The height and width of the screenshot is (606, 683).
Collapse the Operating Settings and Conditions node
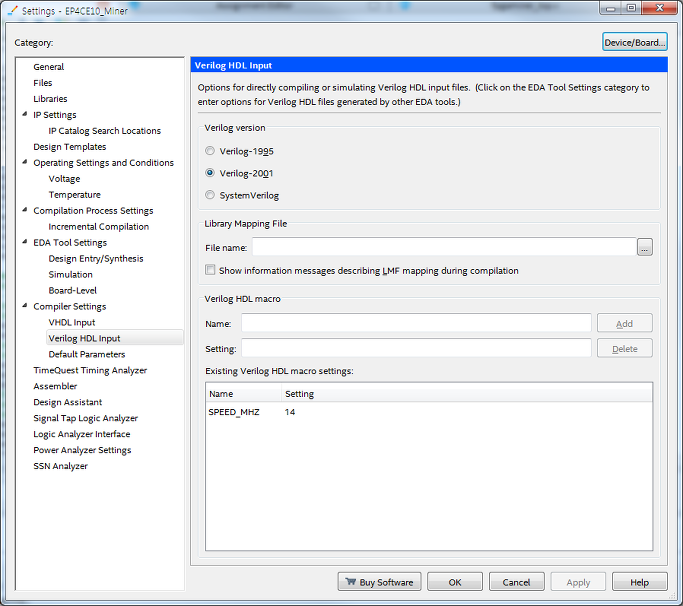pyautogui.click(x=25, y=163)
